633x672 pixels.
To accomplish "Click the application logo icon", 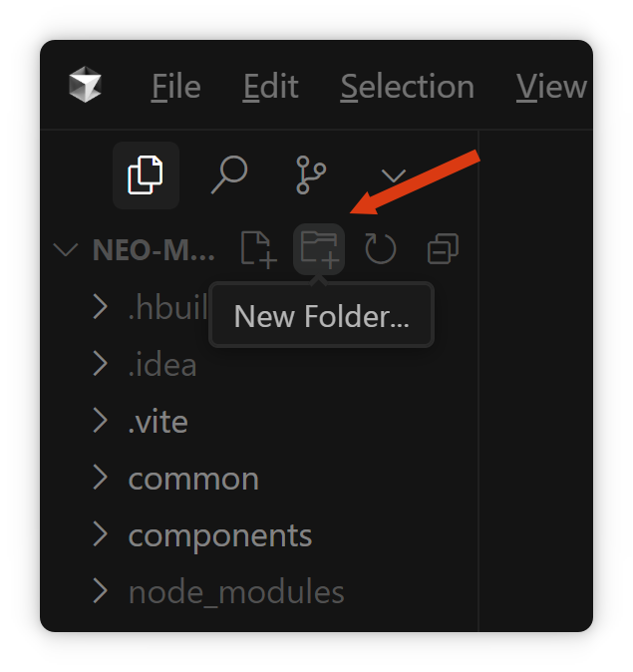I will click(86, 85).
